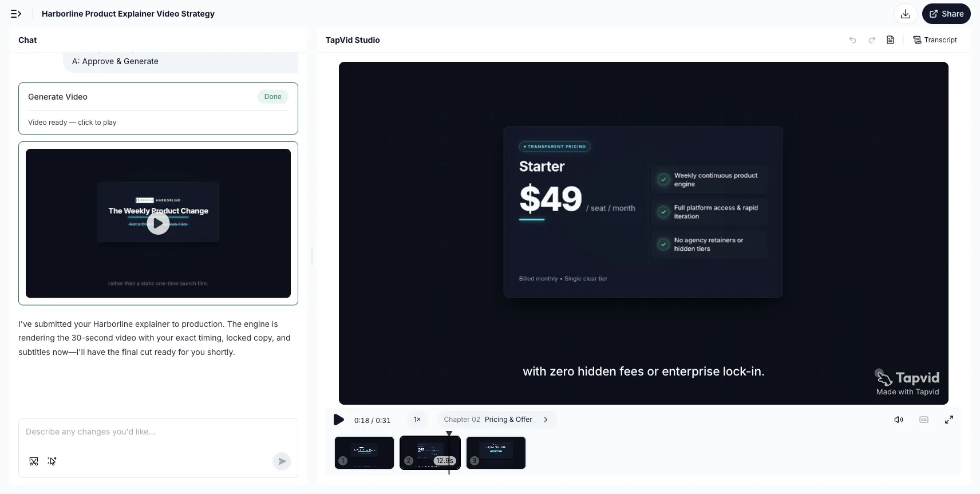
Task: Click the Chat panel header
Action: 27,40
